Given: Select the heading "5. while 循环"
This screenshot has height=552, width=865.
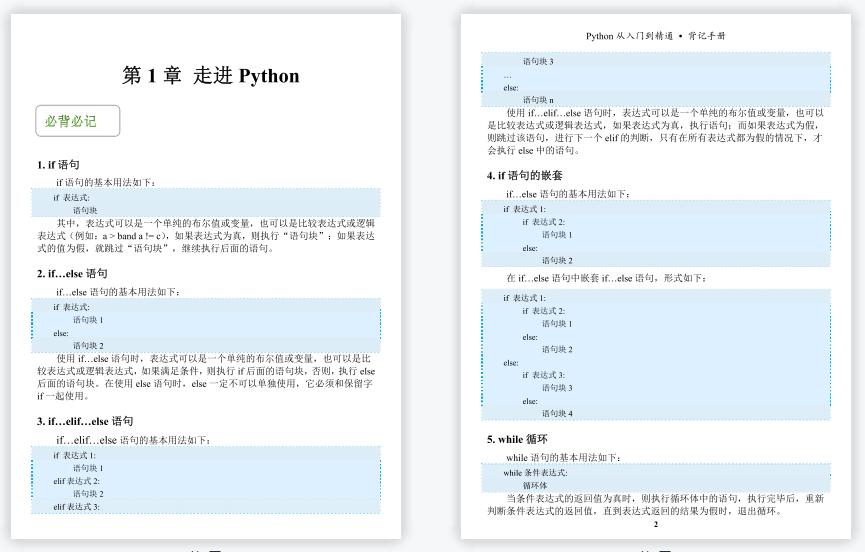Looking at the screenshot, I should pos(517,440).
